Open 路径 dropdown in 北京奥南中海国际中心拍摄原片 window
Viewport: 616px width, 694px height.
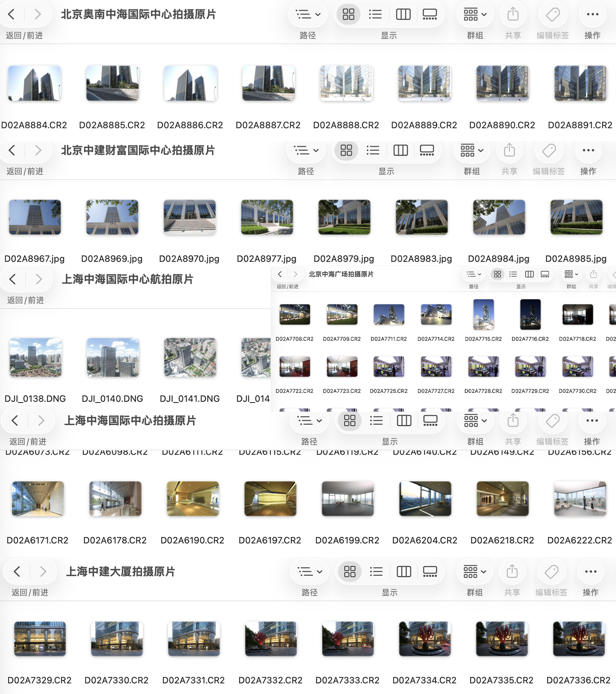pyautogui.click(x=308, y=15)
